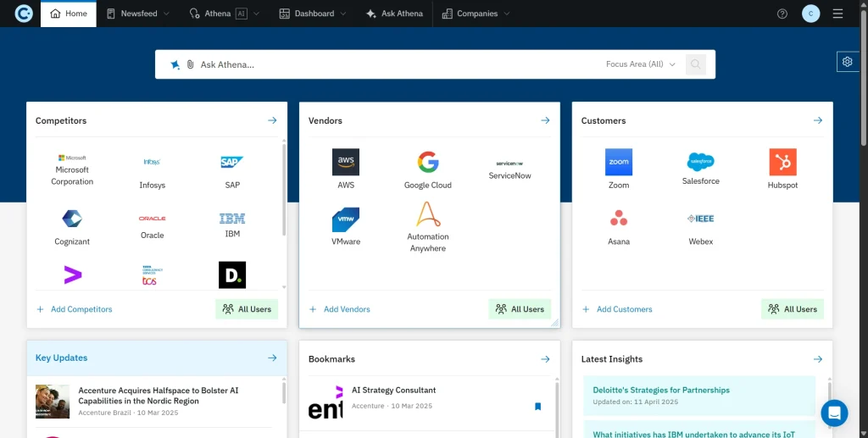Select Oracle competitor
The height and width of the screenshot is (438, 868).
(x=153, y=227)
